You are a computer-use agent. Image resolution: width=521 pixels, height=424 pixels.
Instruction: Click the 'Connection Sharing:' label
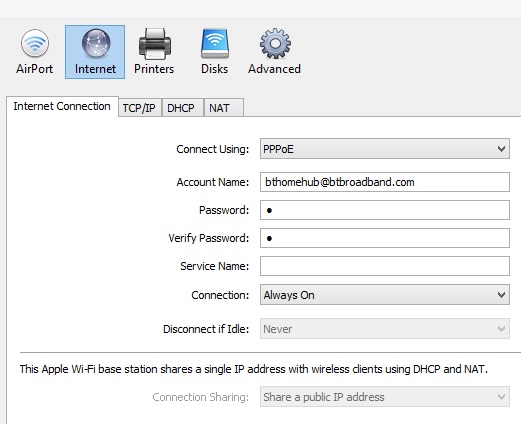coord(201,397)
